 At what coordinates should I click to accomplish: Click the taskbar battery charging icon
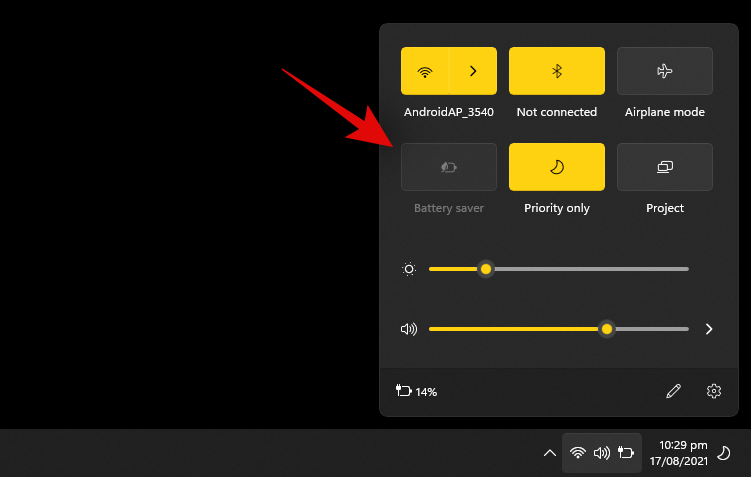(x=626, y=453)
